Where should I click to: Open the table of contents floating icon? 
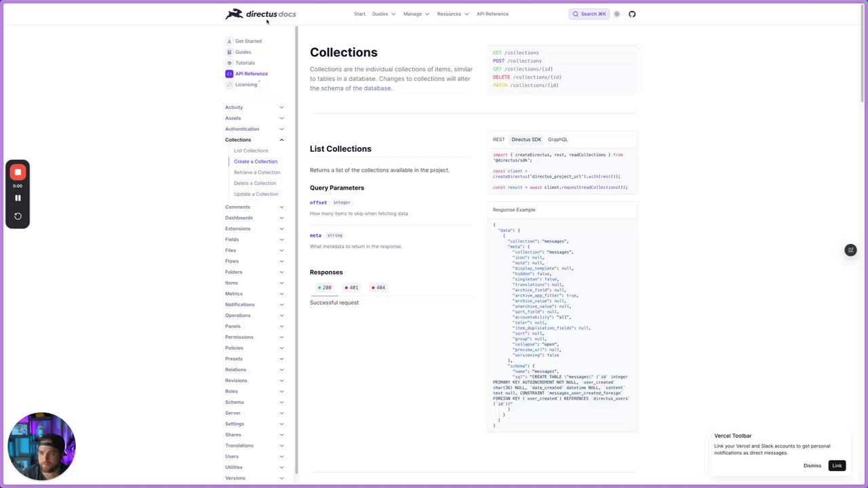[850, 250]
